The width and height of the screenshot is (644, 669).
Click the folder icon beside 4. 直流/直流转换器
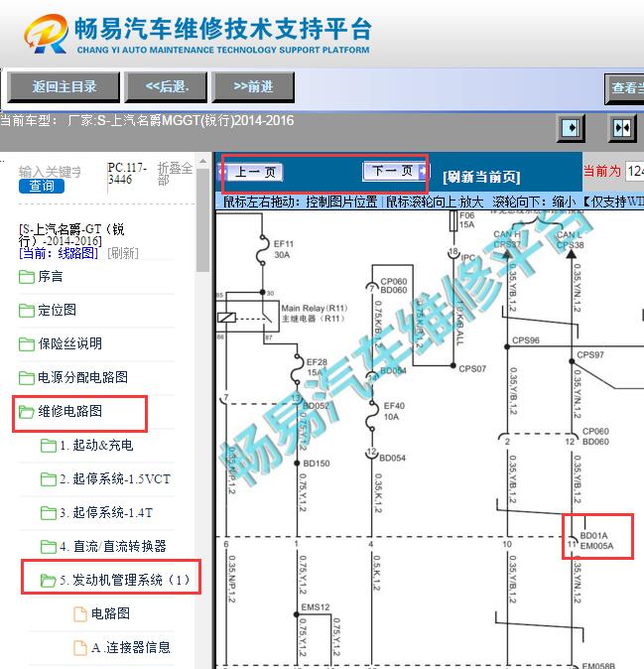[49, 547]
